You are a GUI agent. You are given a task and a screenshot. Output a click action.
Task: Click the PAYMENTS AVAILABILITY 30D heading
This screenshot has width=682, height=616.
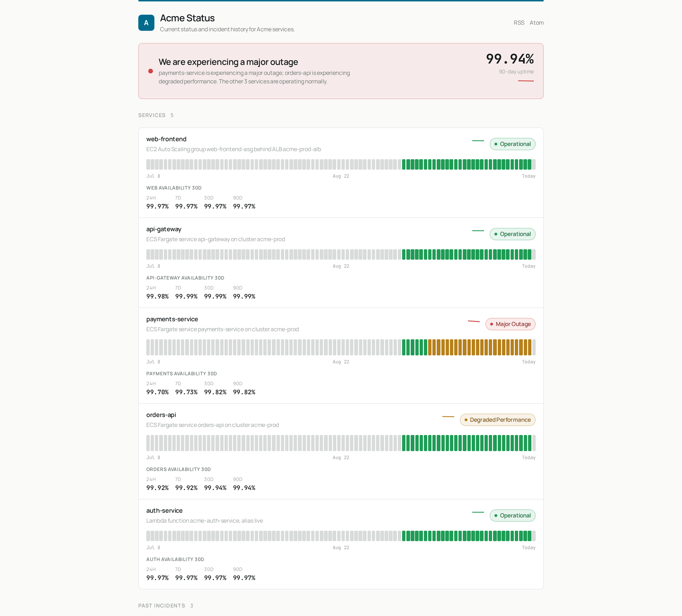(181, 374)
